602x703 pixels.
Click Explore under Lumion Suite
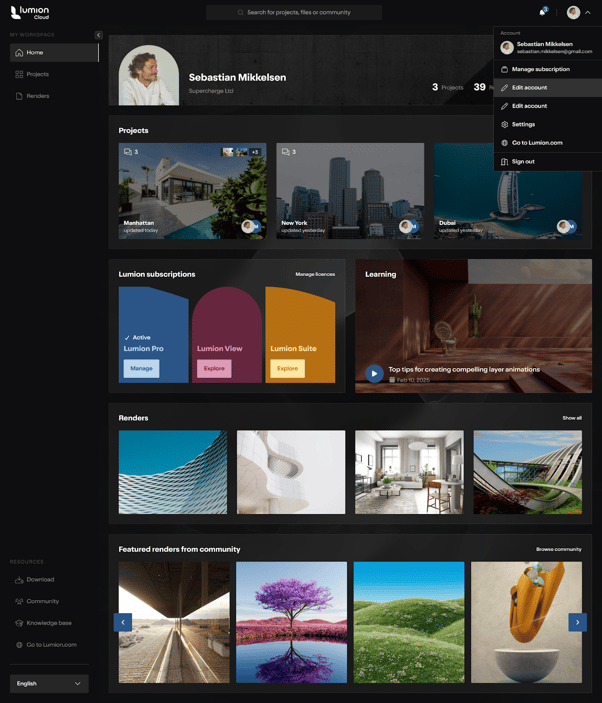[x=287, y=368]
